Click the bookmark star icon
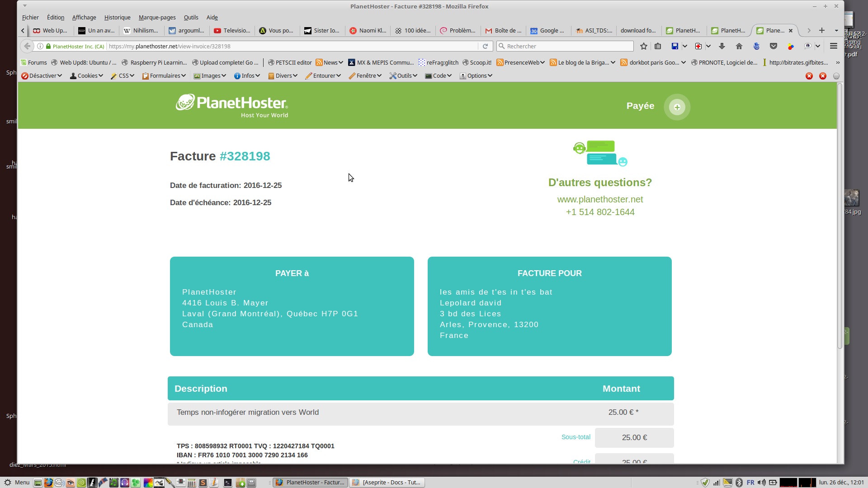Screen dimensions: 868x488 point(644,46)
